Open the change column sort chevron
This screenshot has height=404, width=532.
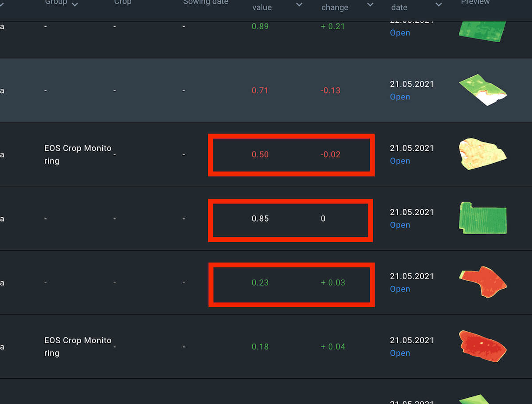point(370,5)
